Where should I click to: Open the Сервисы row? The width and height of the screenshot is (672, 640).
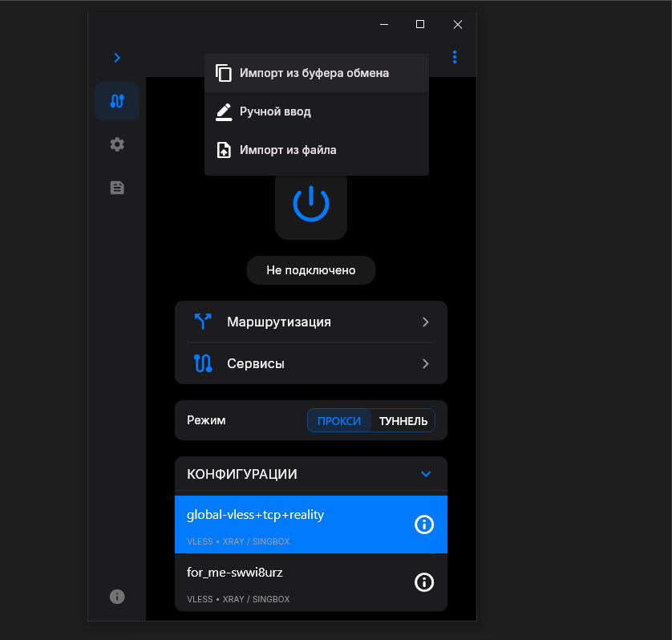tap(310, 363)
